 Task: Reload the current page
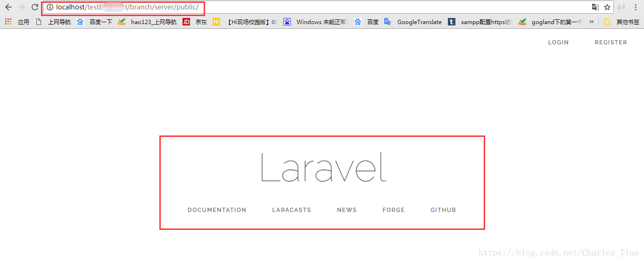click(x=34, y=7)
